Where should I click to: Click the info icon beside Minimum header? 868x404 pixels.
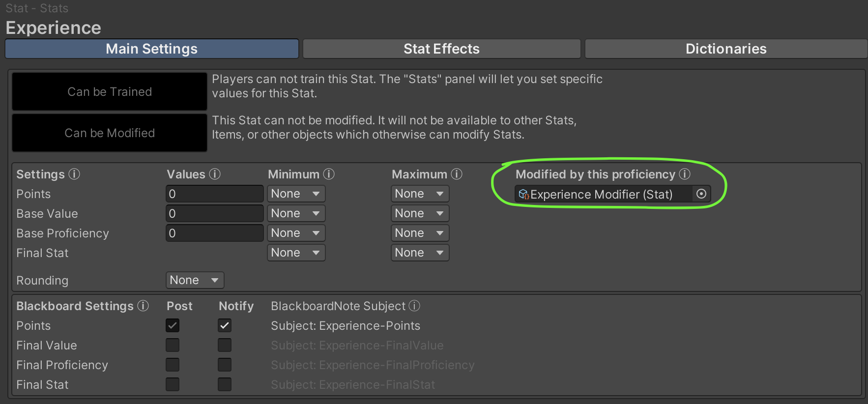[329, 174]
